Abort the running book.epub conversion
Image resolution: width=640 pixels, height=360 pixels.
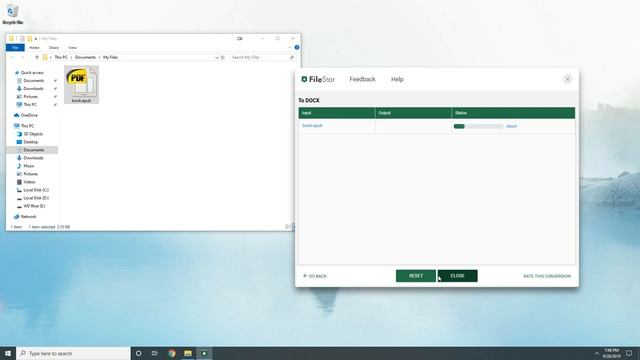[511, 126]
